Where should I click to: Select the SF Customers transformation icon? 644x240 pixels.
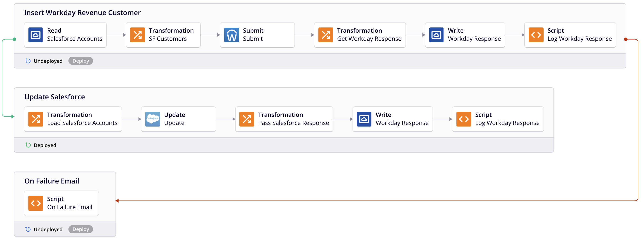click(x=137, y=35)
